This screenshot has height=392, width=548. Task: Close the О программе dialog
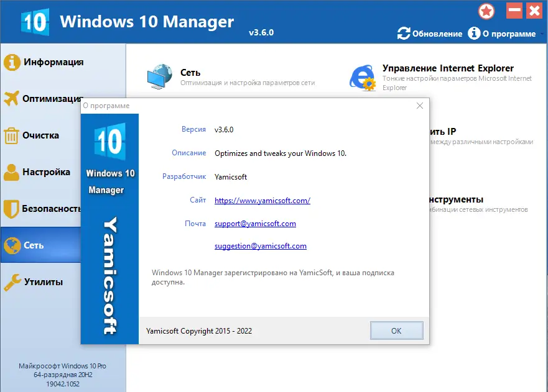pyautogui.click(x=420, y=106)
